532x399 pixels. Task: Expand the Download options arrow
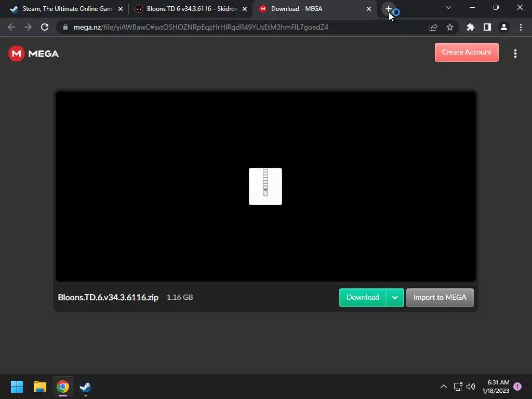click(395, 298)
